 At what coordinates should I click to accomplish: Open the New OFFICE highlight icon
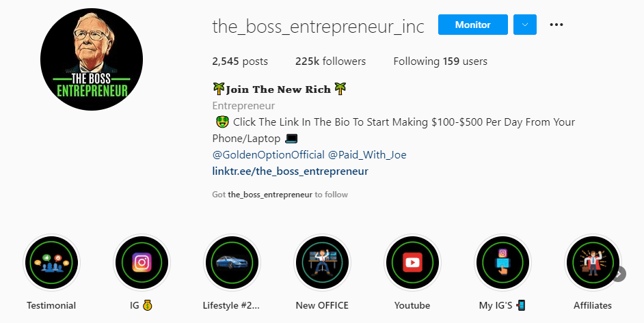322,262
